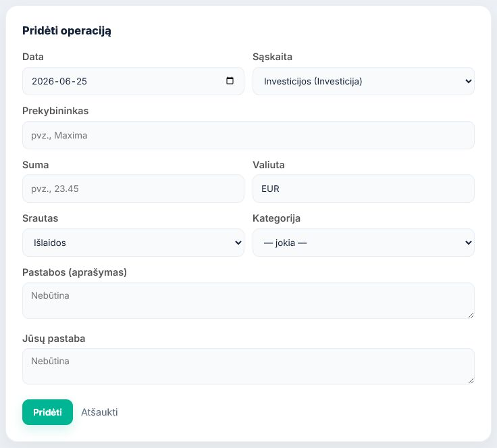Grab the resize handle of Jūsų pastaba textarea
Image resolution: width=497 pixels, height=448 pixels.
pos(471,380)
